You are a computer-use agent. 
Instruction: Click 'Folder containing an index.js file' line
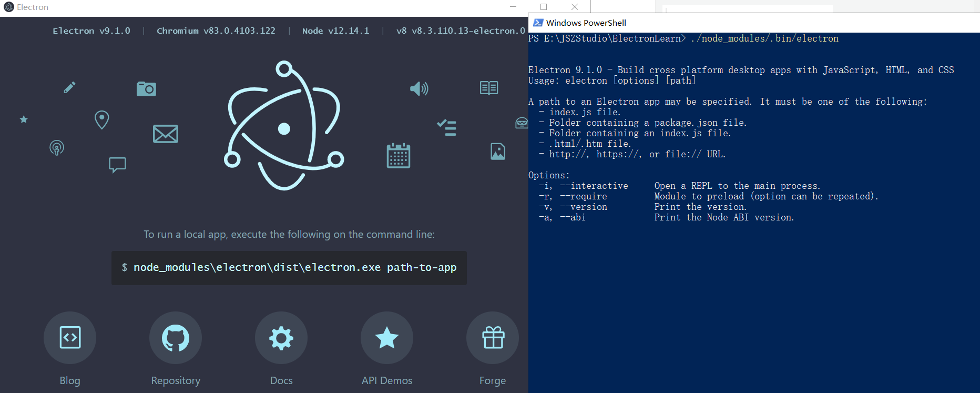(635, 133)
